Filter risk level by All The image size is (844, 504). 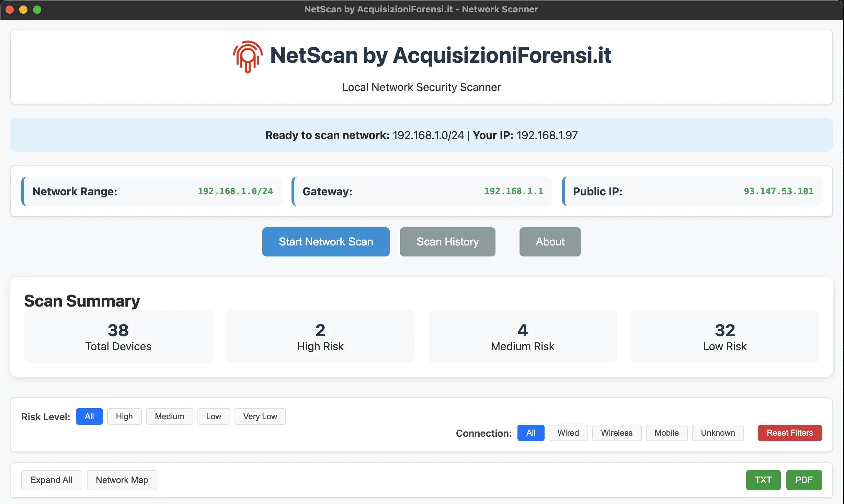pos(89,416)
